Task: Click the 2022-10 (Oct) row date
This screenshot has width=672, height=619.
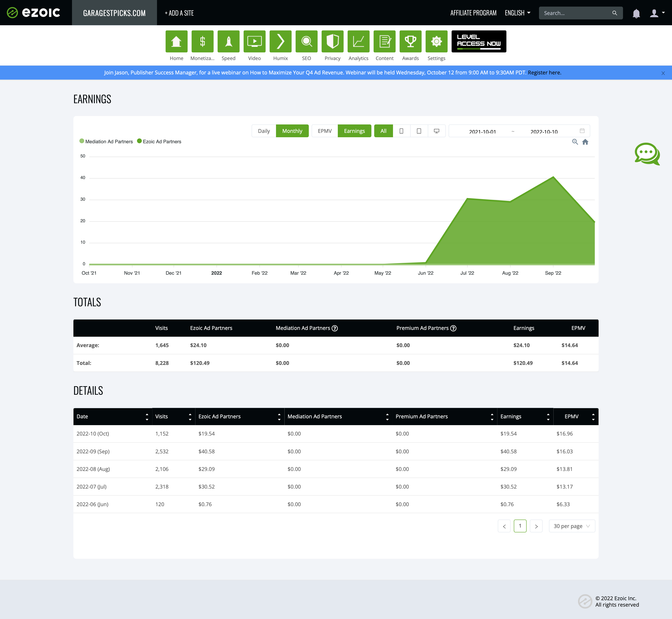Action: tap(93, 434)
